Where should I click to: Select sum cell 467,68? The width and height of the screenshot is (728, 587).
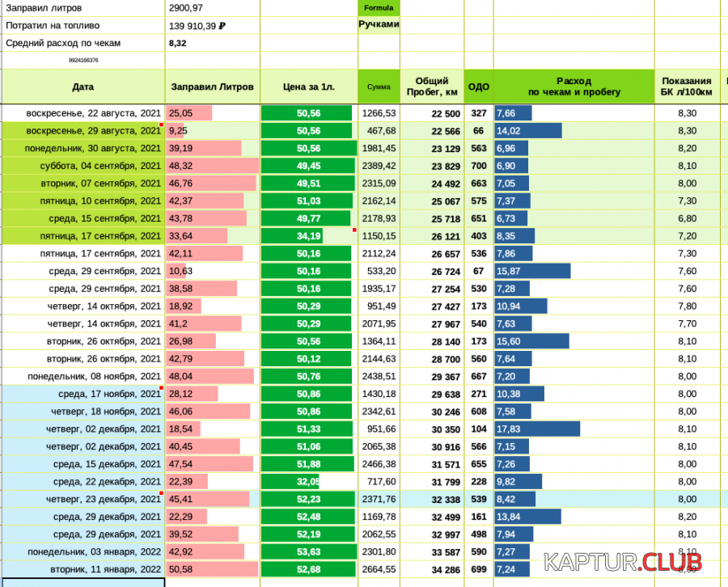tap(379, 131)
